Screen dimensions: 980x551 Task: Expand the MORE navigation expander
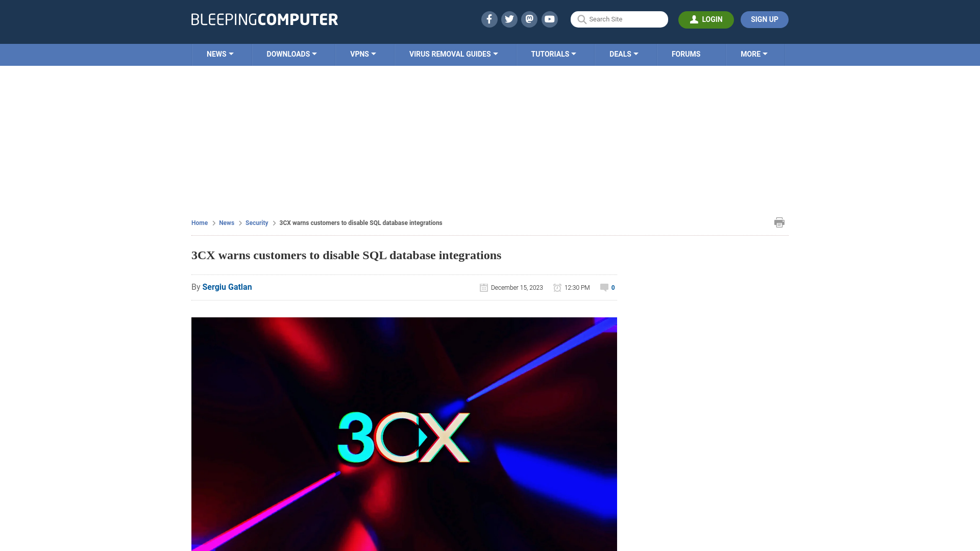tap(754, 54)
